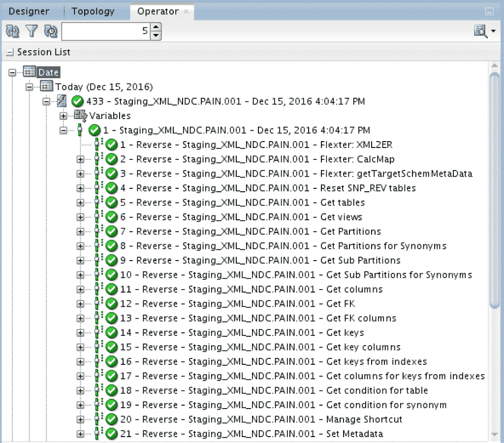Switch to the Designer tab

(x=29, y=11)
